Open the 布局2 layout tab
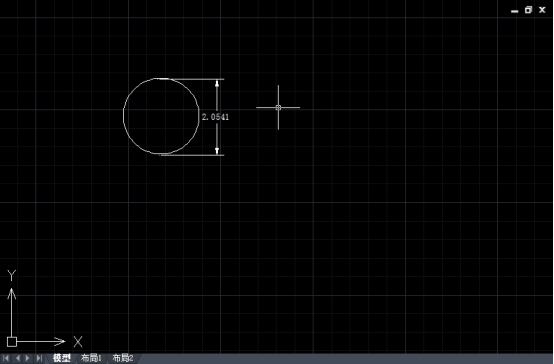The height and width of the screenshot is (364, 554). 123,358
